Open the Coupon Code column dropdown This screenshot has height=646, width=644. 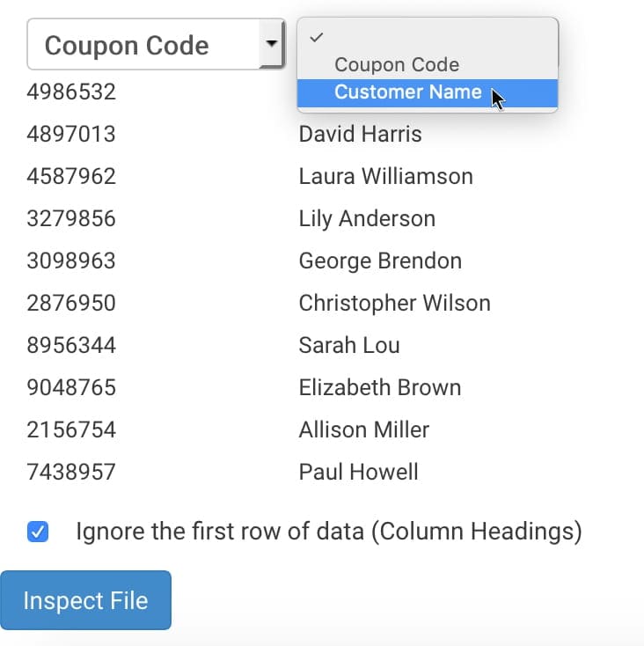pos(156,44)
